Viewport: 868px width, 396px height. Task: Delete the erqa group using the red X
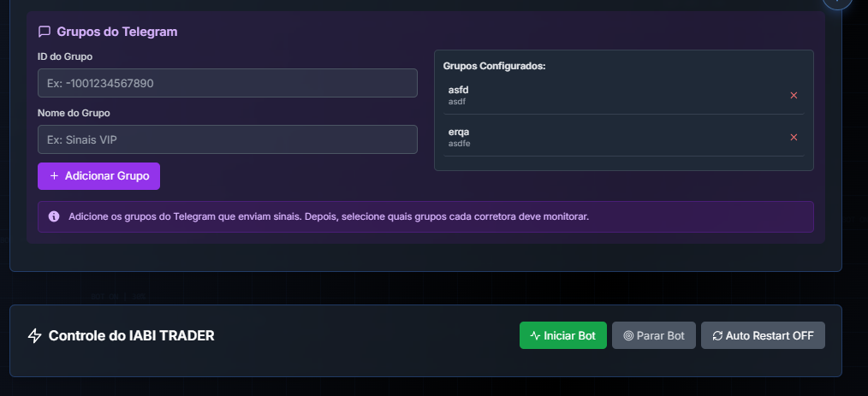click(x=794, y=137)
